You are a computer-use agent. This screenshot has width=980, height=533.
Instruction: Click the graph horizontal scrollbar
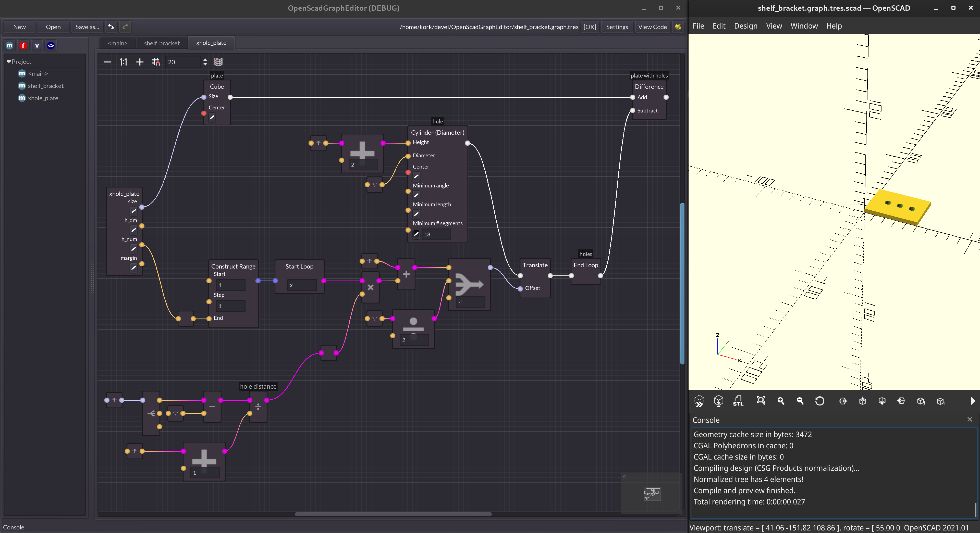[x=393, y=514]
